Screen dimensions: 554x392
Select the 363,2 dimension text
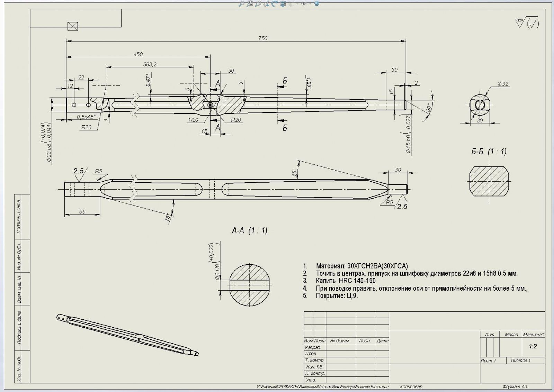pyautogui.click(x=150, y=64)
